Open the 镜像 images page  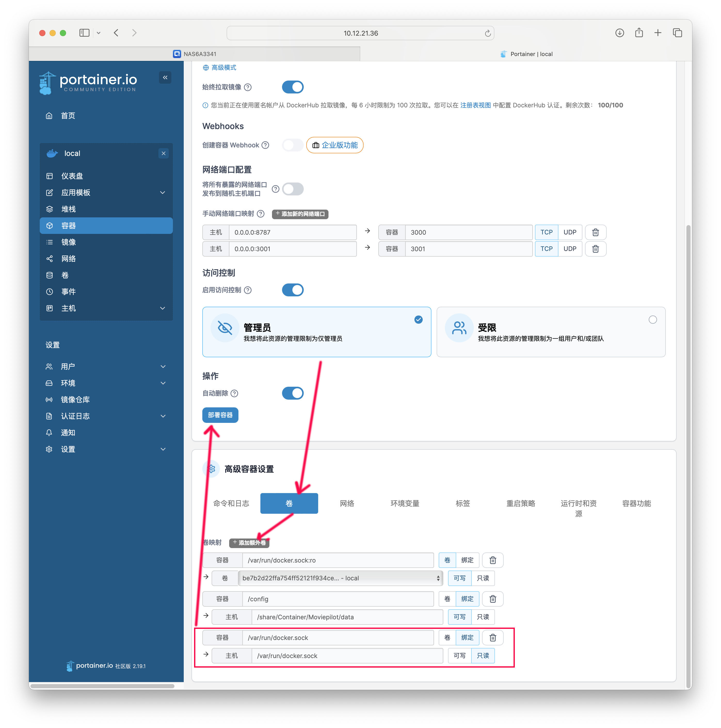pyautogui.click(x=68, y=242)
